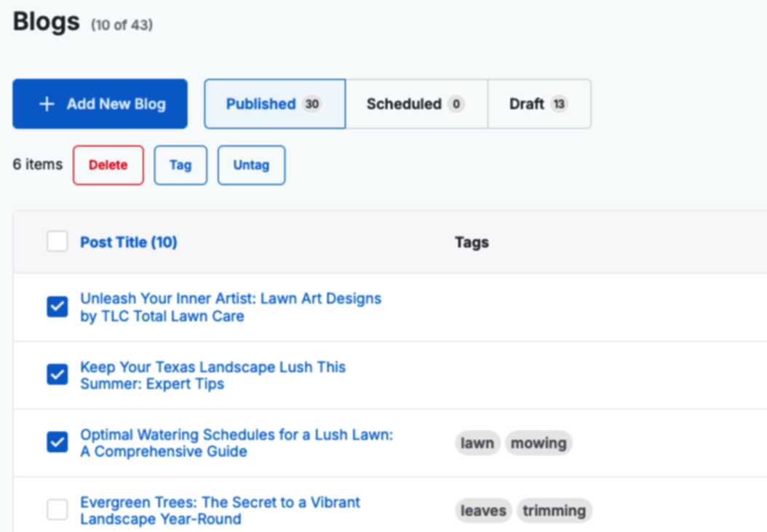Screen dimensions: 767x532
Task: Click the '6 items' selection count
Action: coord(38,164)
